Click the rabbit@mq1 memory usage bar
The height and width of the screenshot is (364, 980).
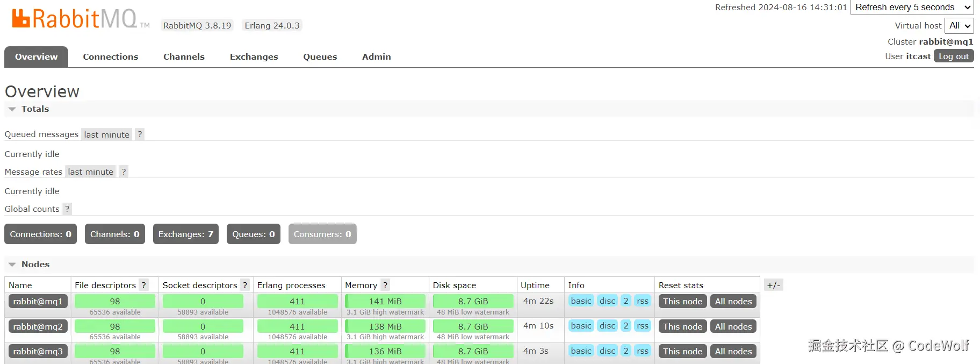[x=385, y=301]
